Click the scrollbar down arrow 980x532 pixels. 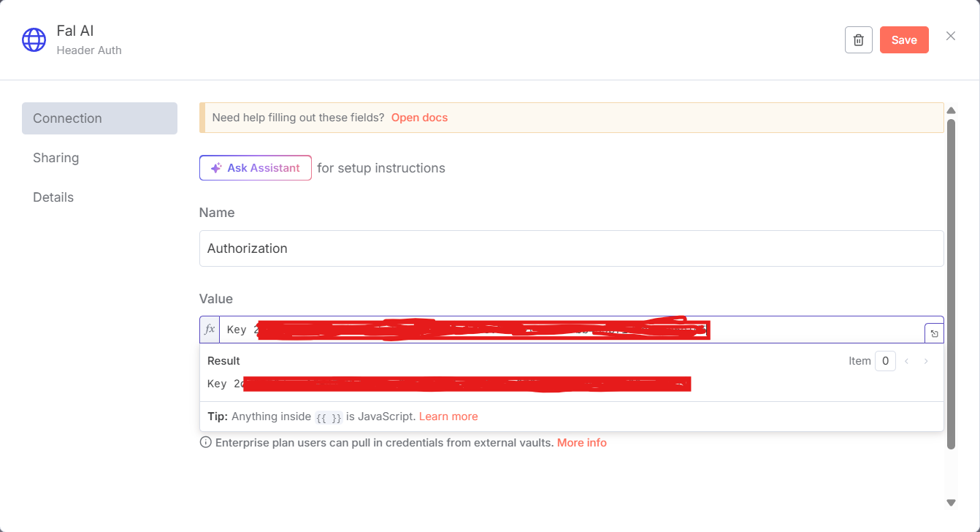[952, 503]
